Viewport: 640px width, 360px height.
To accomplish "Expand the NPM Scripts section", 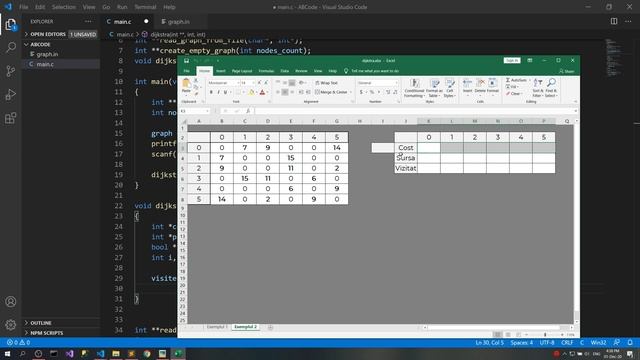I will click(44, 333).
